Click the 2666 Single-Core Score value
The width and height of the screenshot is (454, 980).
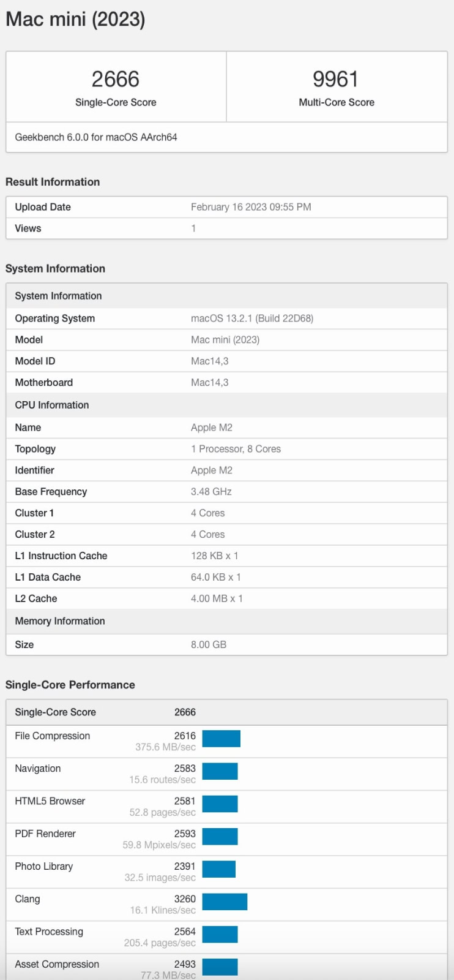coord(116,79)
